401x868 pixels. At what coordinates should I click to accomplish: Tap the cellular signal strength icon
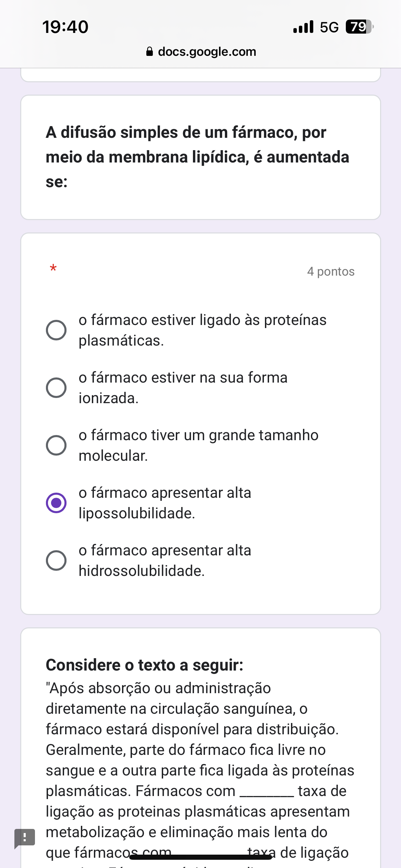pyautogui.click(x=303, y=27)
